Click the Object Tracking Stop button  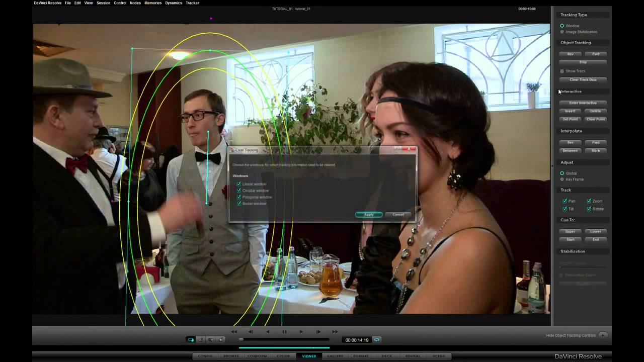pyautogui.click(x=583, y=62)
